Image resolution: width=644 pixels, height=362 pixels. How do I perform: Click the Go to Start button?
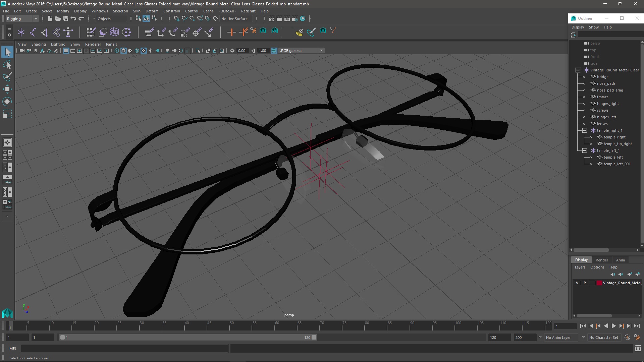(583, 326)
